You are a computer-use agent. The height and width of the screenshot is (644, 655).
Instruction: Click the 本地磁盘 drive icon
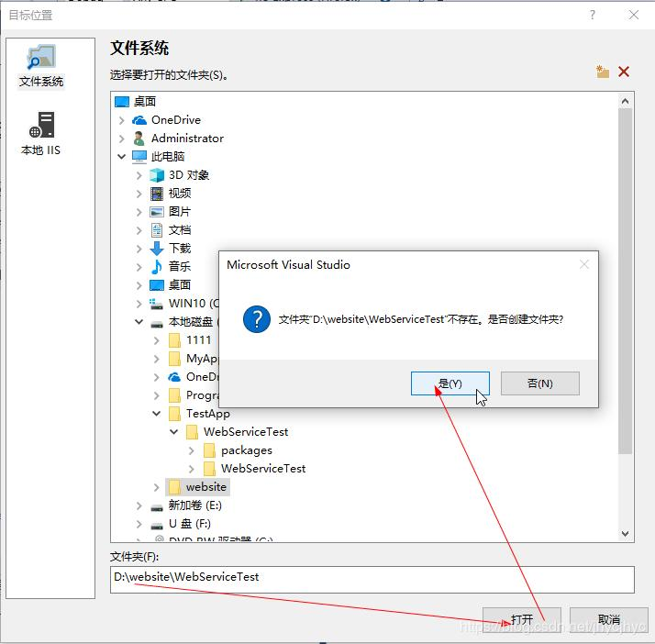(157, 324)
